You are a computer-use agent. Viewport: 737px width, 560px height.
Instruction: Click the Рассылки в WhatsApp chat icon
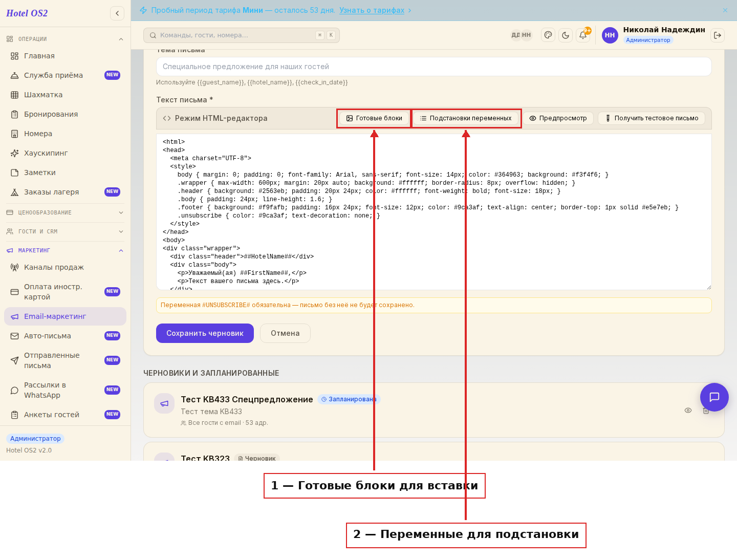pyautogui.click(x=14, y=390)
